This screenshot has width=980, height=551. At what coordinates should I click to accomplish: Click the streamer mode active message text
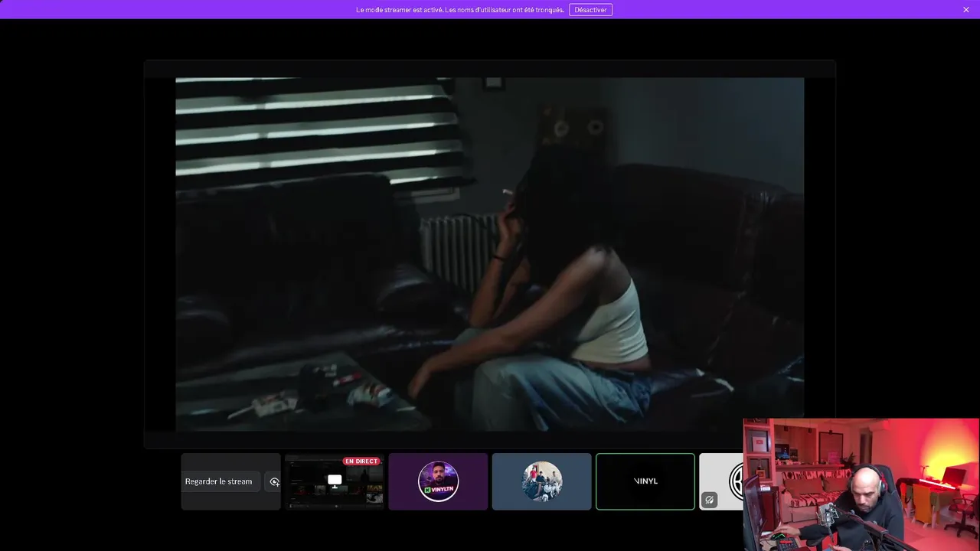coord(460,10)
